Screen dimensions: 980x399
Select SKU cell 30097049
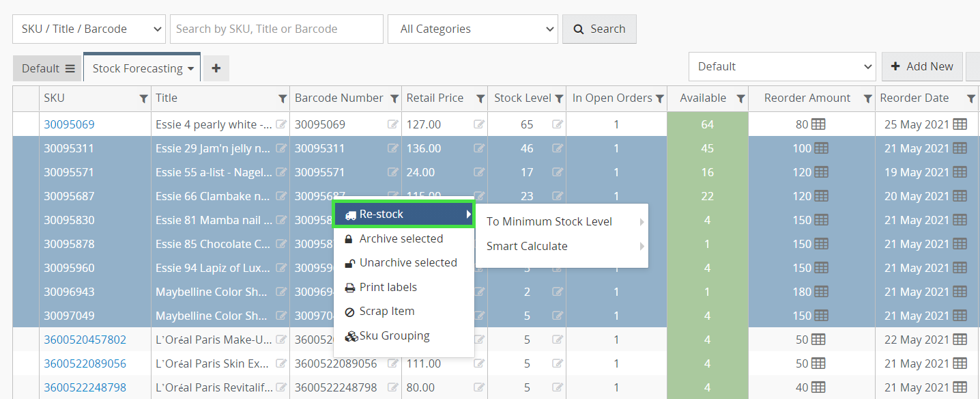[70, 316]
